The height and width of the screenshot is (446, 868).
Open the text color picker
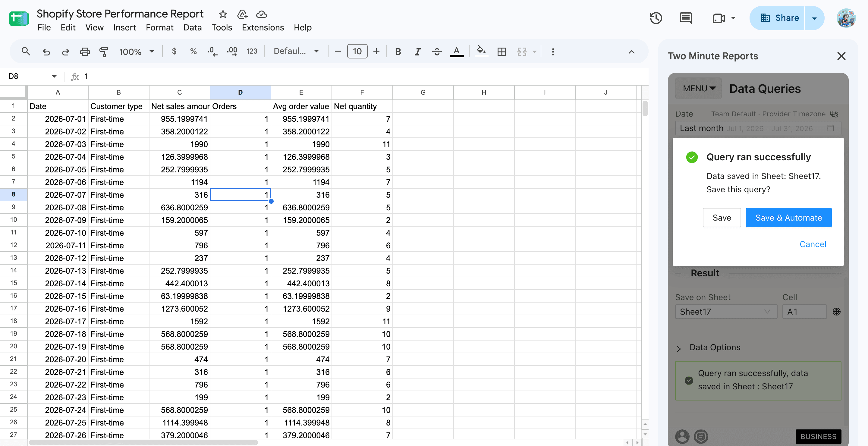[457, 52]
